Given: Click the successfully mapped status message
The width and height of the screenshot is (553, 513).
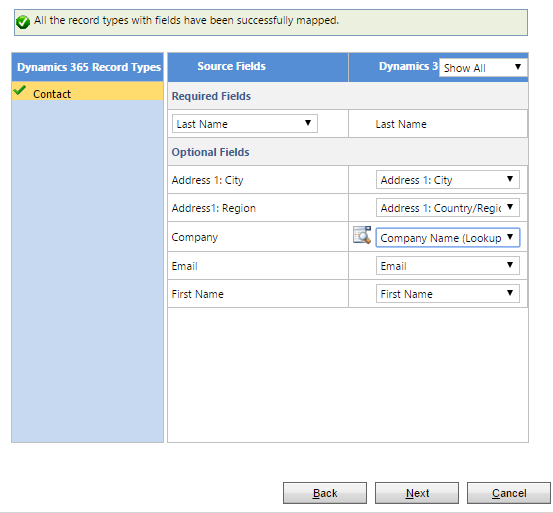Looking at the screenshot, I should click(x=187, y=20).
